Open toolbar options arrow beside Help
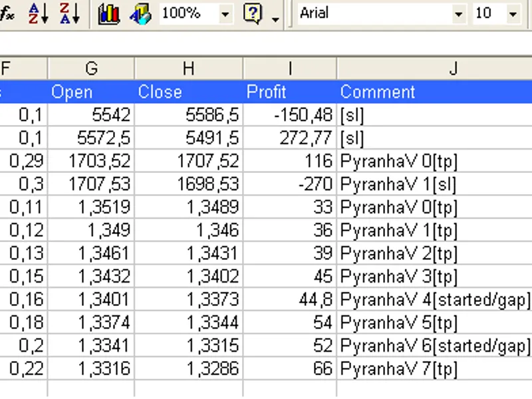 [275, 19]
